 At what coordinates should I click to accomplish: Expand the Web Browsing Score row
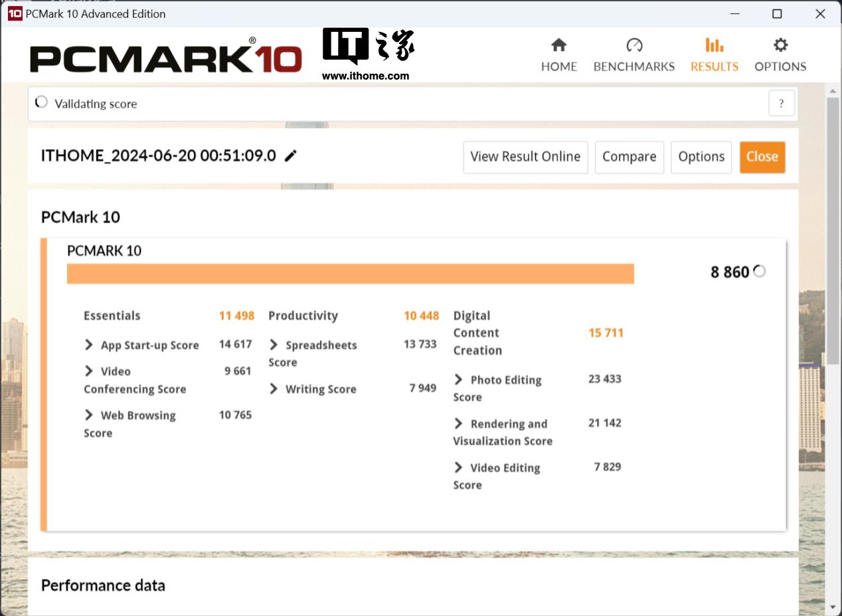[x=89, y=415]
